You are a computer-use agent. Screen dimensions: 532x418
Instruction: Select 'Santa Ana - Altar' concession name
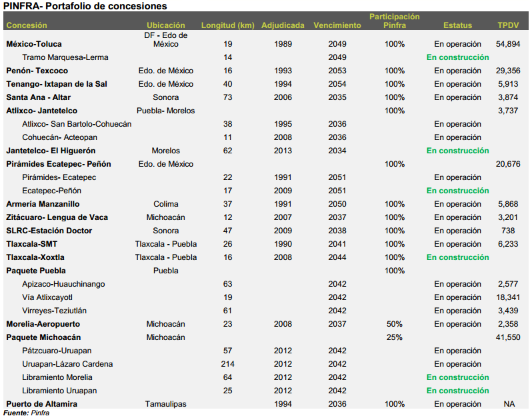click(39, 97)
